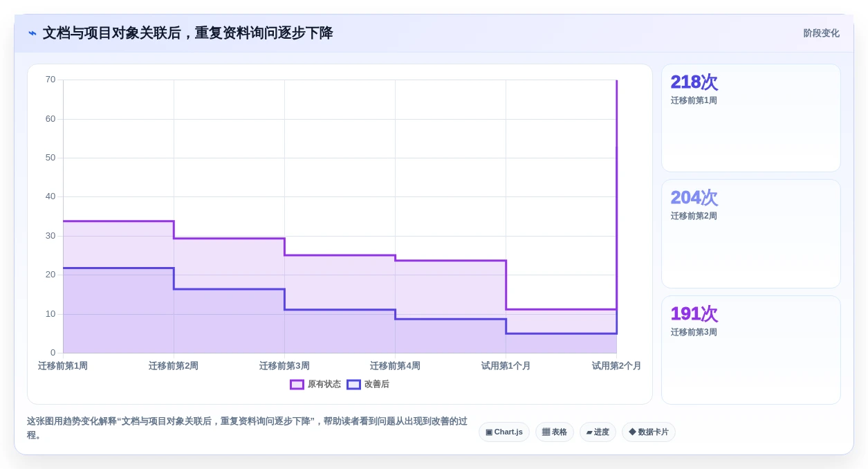
Task: Open the 191次 data card
Action: (x=751, y=350)
